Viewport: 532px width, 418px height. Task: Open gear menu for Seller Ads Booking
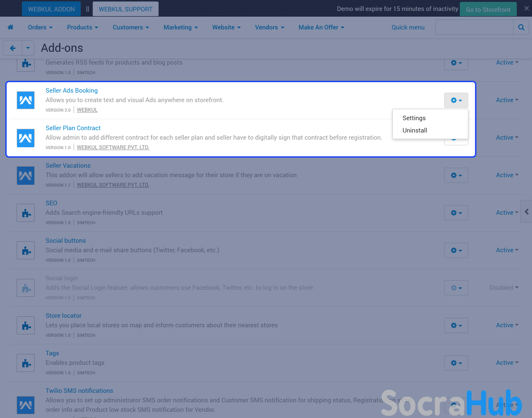(x=456, y=100)
